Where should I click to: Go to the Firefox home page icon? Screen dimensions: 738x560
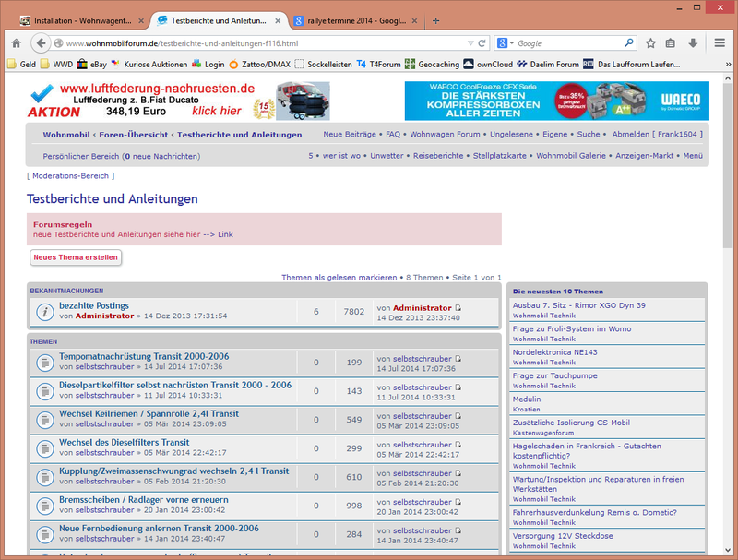click(16, 43)
